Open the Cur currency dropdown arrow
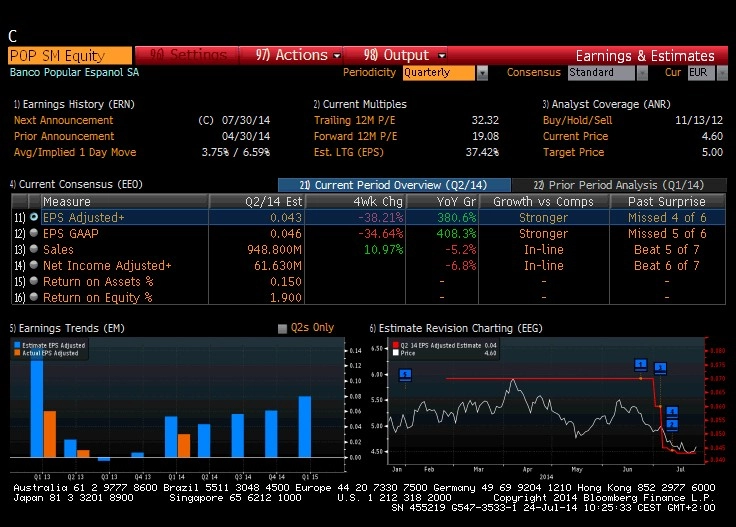This screenshot has width=736, height=527. click(x=722, y=73)
